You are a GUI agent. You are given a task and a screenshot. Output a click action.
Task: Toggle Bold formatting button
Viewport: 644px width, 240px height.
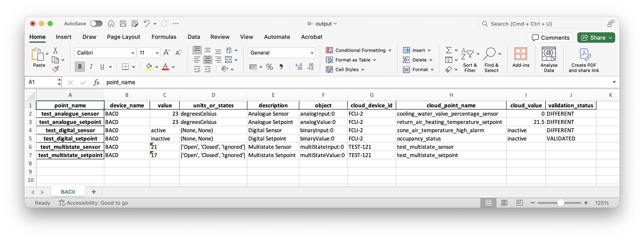pyautogui.click(x=80, y=67)
